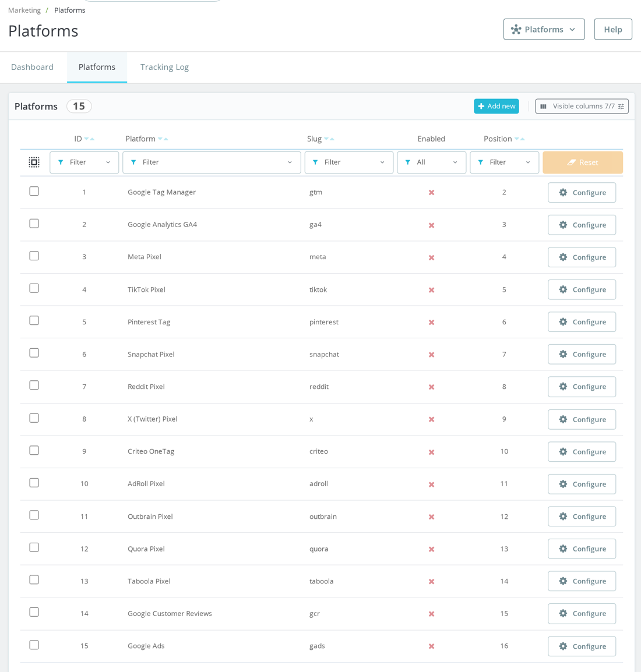The width and height of the screenshot is (641, 672).
Task: Configure Reddit Pixel platform
Action: [582, 387]
